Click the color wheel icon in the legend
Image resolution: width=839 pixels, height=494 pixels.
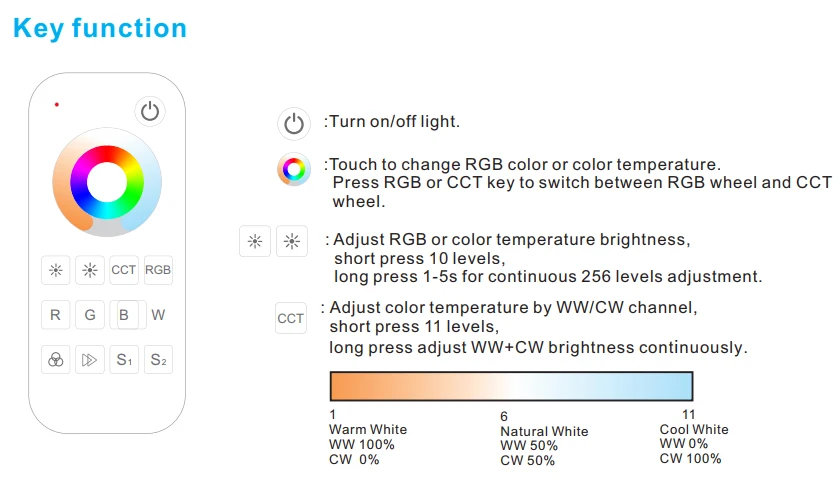(294, 170)
